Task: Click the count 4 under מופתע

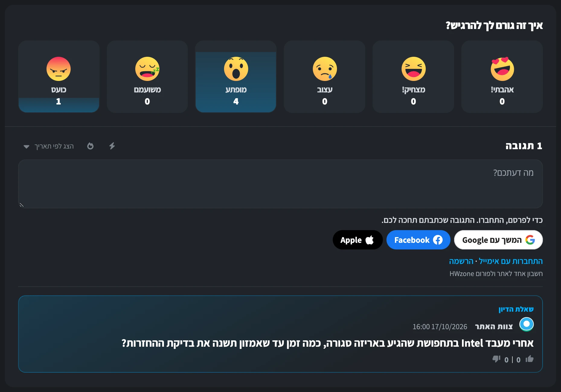Action: tap(236, 101)
